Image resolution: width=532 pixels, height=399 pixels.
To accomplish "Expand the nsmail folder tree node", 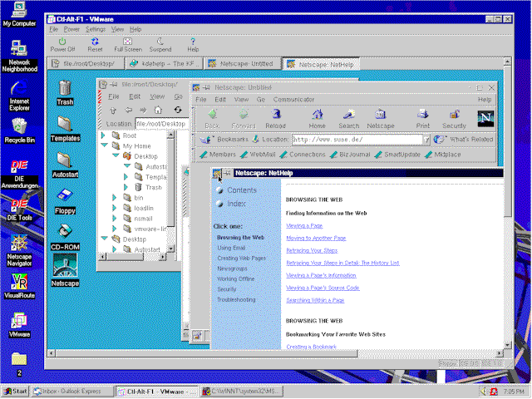I will (115, 219).
